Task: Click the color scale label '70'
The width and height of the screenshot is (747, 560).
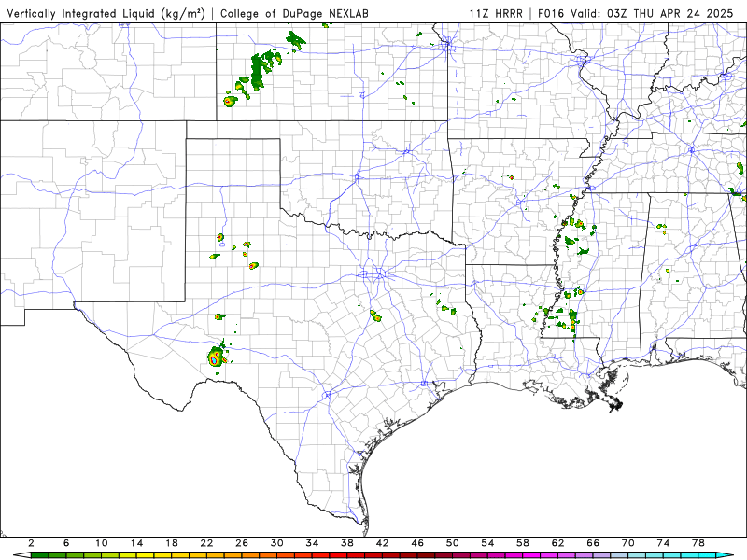Action: (x=627, y=543)
